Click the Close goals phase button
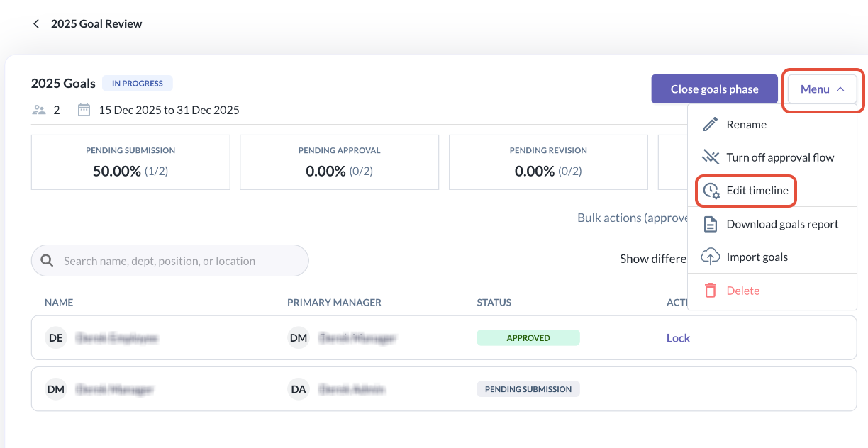 (x=715, y=89)
